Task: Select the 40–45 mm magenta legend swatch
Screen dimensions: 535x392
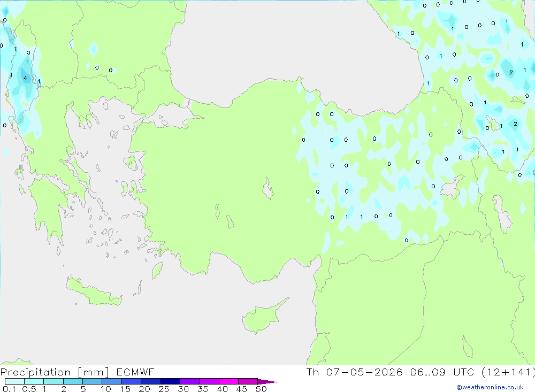Action: (228, 381)
